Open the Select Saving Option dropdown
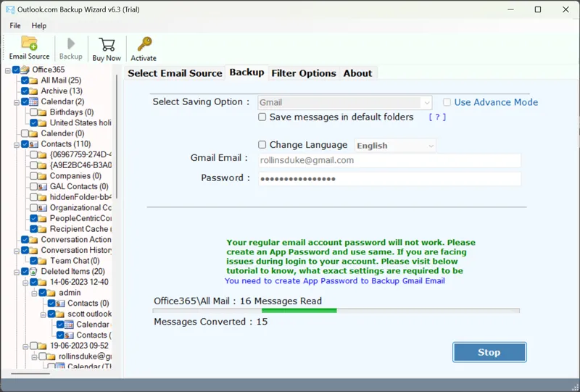Image resolution: width=580 pixels, height=392 pixels. 345,102
